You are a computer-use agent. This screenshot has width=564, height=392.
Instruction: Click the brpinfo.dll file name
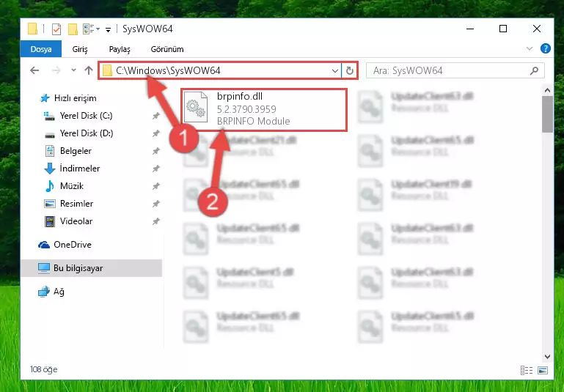[x=240, y=96]
